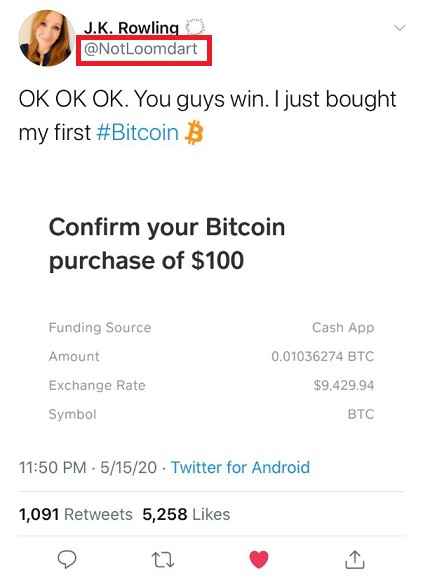Click the orange Bitcoin emoji symbol
This screenshot has width=423, height=581.
(x=194, y=132)
